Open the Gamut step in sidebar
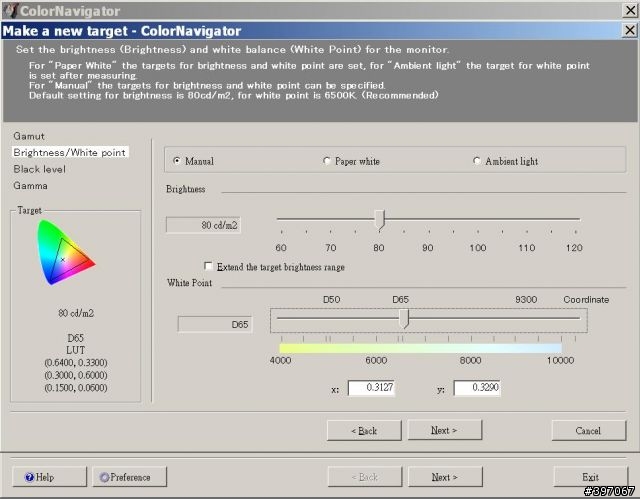The image size is (640, 499). tap(29, 136)
